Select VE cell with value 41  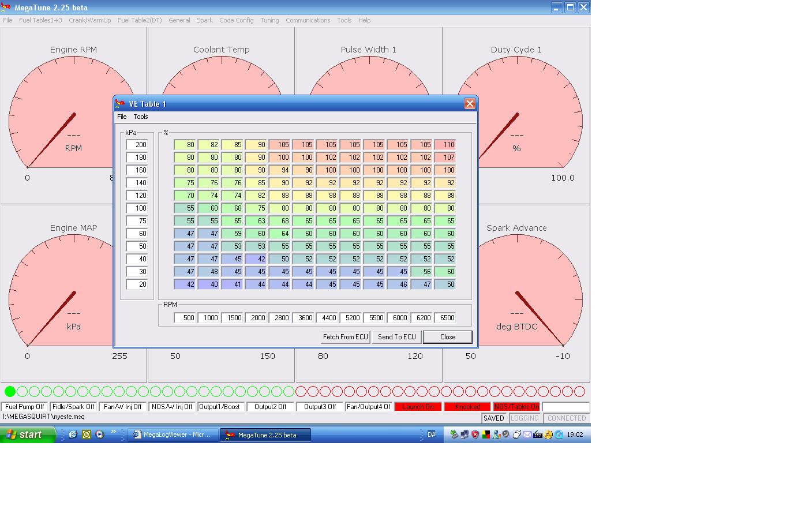coord(232,284)
